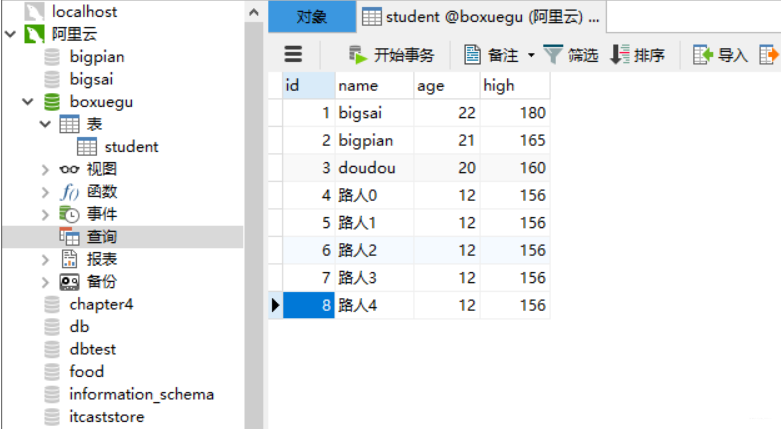This screenshot has height=429, width=781.
Task: Select the student table icon in tree
Action: (87, 146)
